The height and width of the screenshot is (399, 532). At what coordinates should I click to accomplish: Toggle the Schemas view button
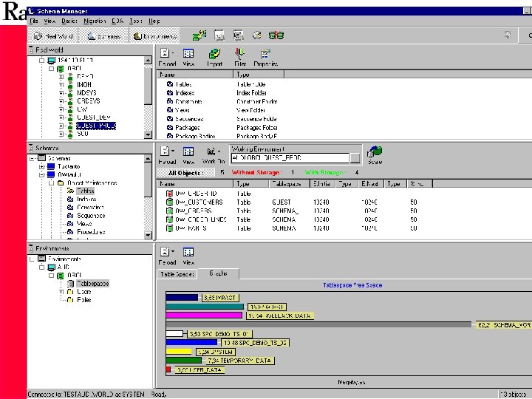point(103,35)
